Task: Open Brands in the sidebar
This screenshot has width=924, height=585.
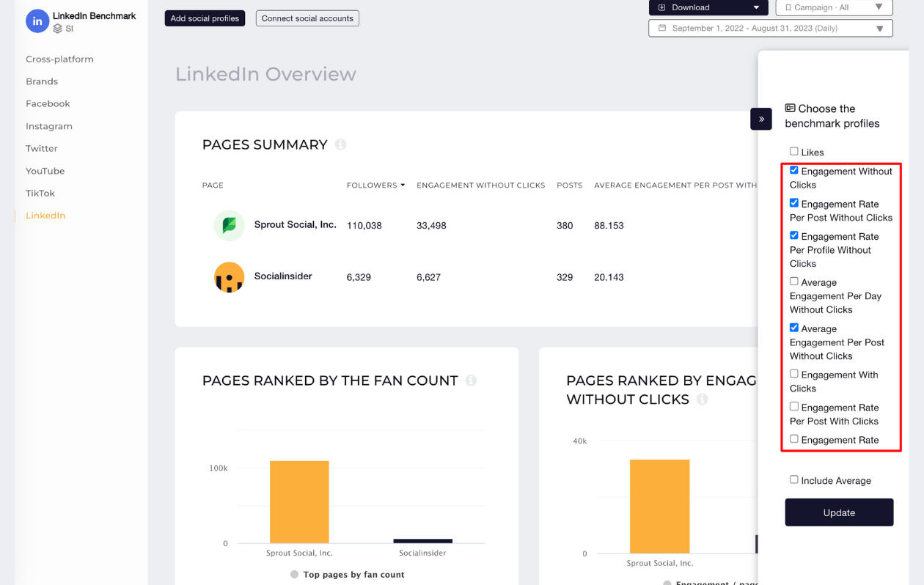Action: click(42, 81)
